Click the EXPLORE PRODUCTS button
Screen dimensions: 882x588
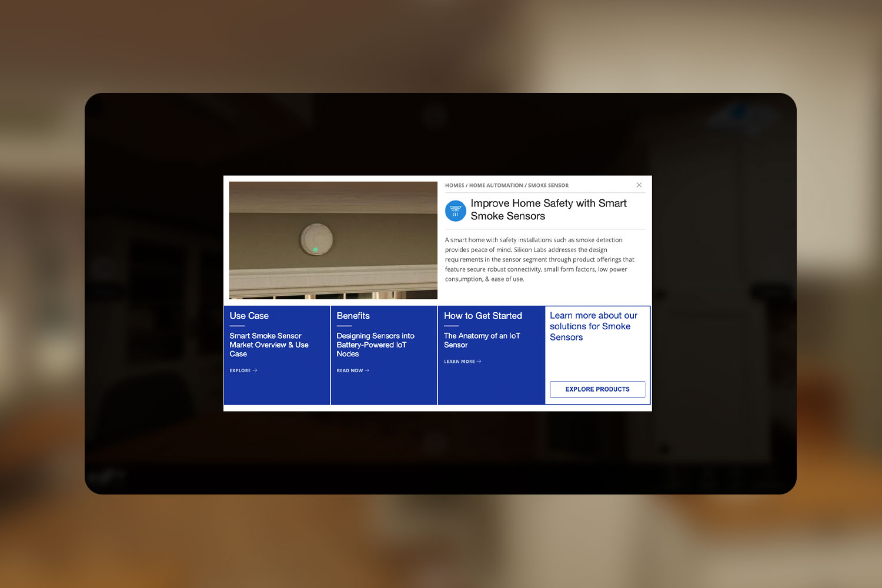point(597,389)
